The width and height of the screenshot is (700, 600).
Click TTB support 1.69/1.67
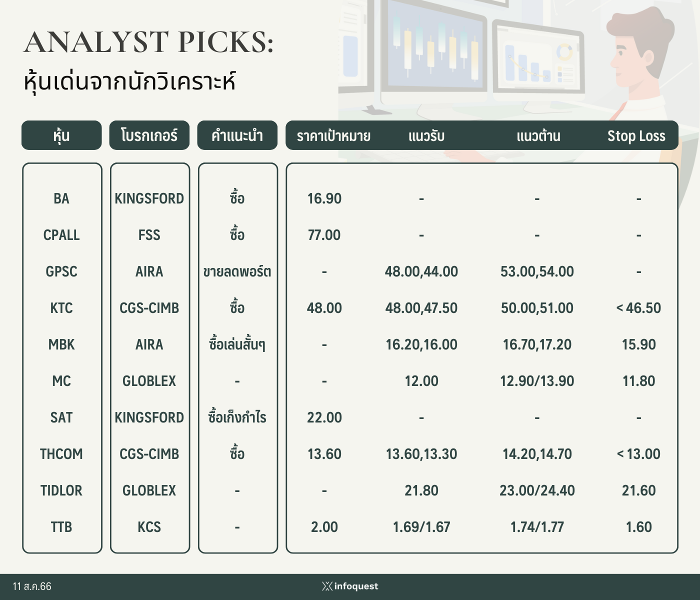(x=421, y=527)
